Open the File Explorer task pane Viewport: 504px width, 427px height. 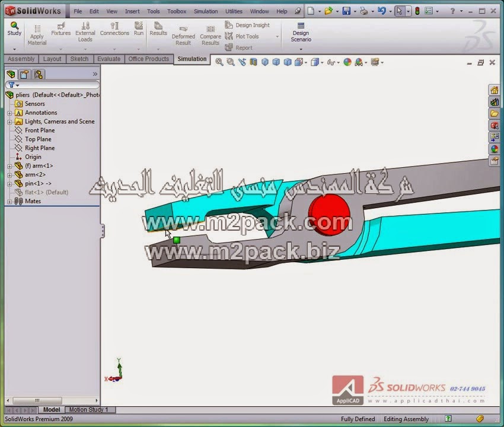pos(495,113)
